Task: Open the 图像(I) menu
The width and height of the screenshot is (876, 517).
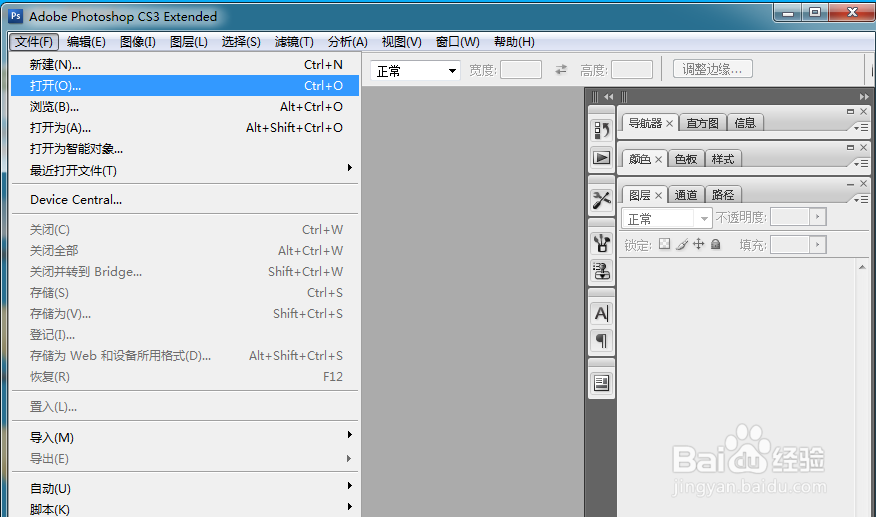Action: [137, 42]
